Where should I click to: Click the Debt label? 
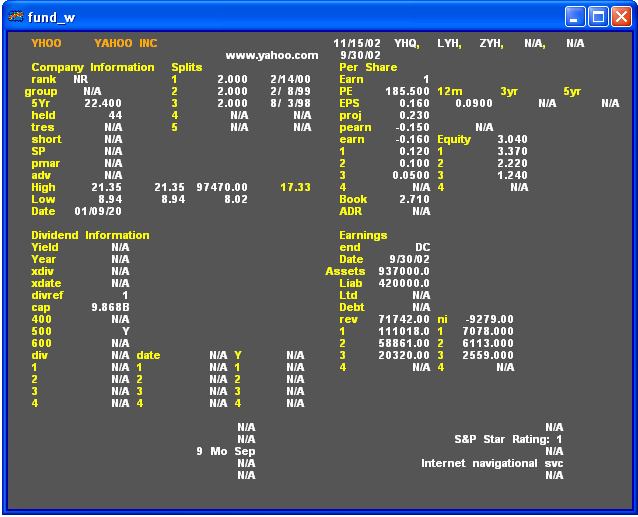click(352, 308)
